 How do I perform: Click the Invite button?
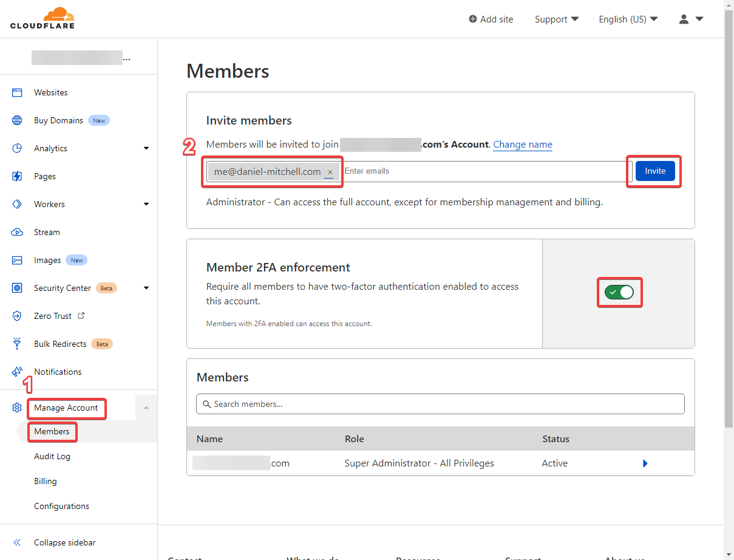click(x=655, y=171)
